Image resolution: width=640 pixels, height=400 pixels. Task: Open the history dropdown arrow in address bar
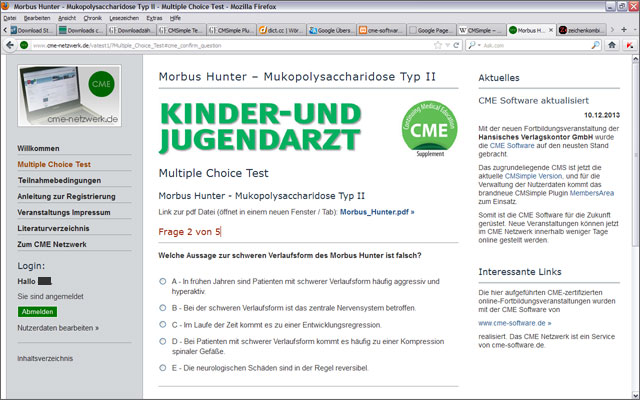click(447, 45)
